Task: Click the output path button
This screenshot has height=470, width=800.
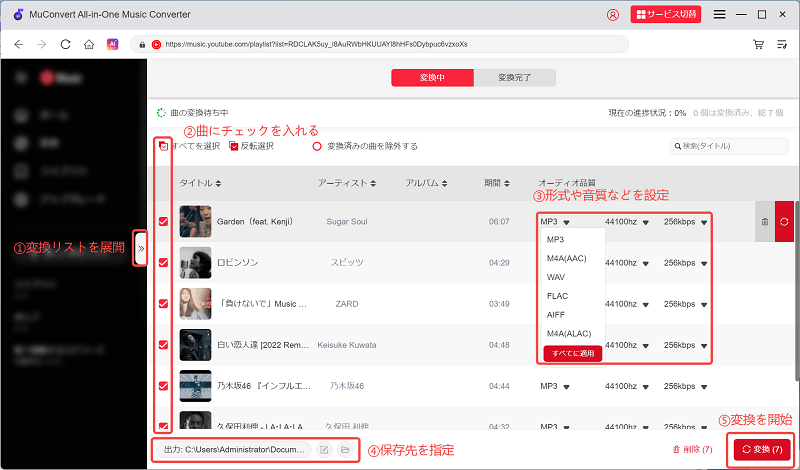Action: tap(234, 450)
